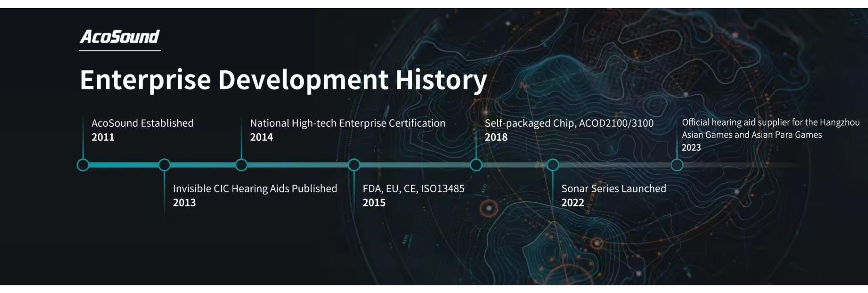Select the 2014 timeline circle marker
868x293 pixels.
pos(241,165)
